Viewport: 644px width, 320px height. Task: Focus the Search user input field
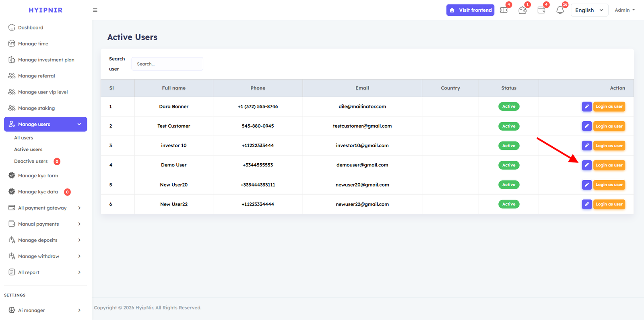tap(167, 64)
